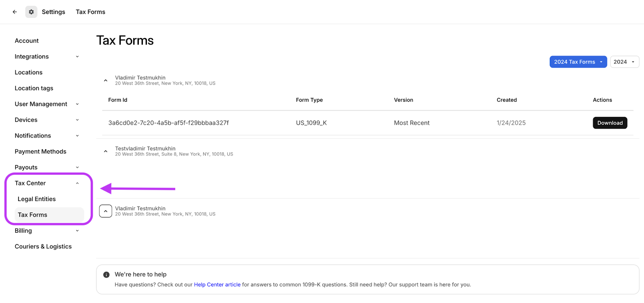
Task: Expand the Billing section chevron
Action: (x=77, y=231)
